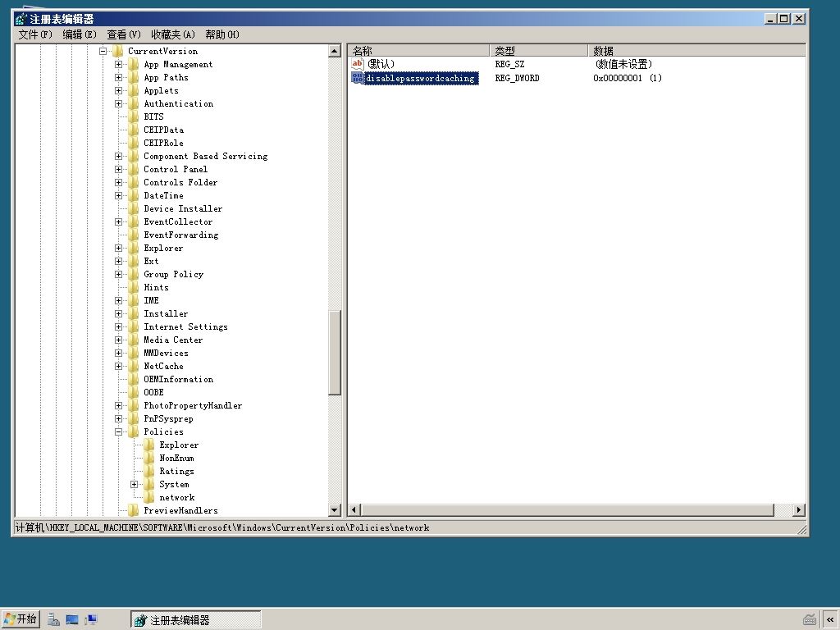The height and width of the screenshot is (630, 840).
Task: Click the tree pane vertical scrollbar thumb
Action: (x=335, y=353)
